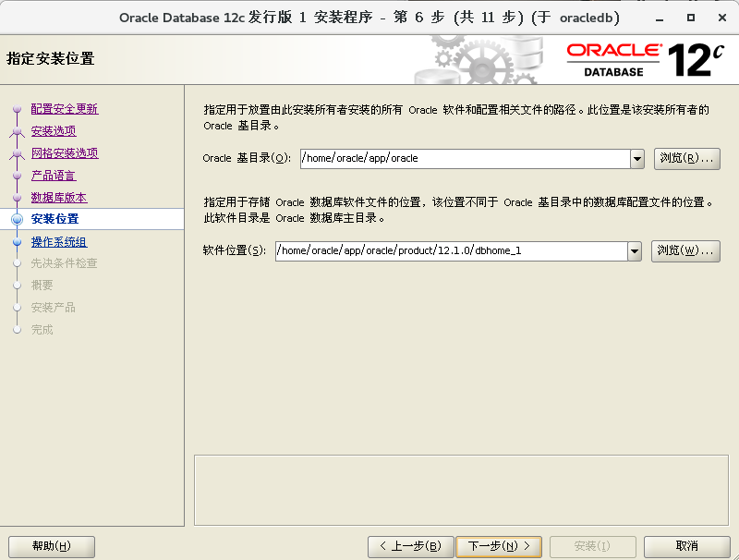Click the empty message area box
This screenshot has width=739, height=560.
pyautogui.click(x=461, y=491)
